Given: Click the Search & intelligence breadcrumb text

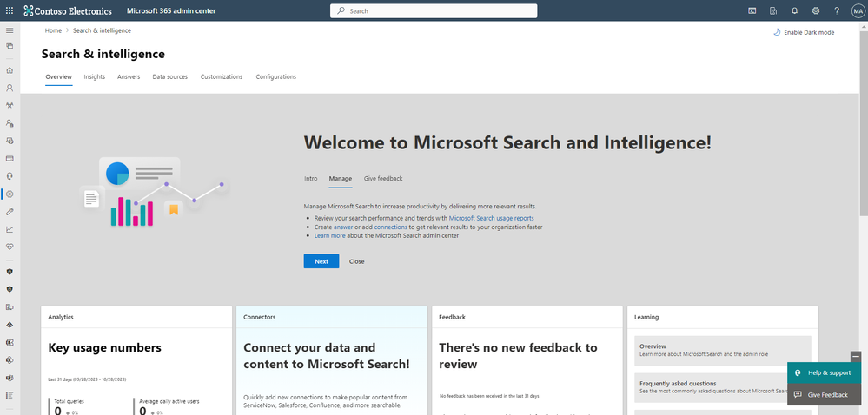Looking at the screenshot, I should (102, 30).
